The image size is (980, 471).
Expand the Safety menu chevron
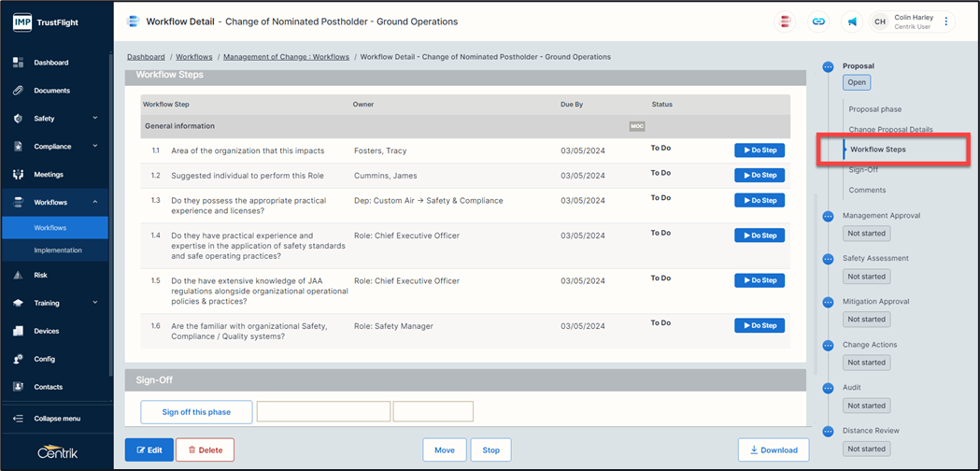95,119
